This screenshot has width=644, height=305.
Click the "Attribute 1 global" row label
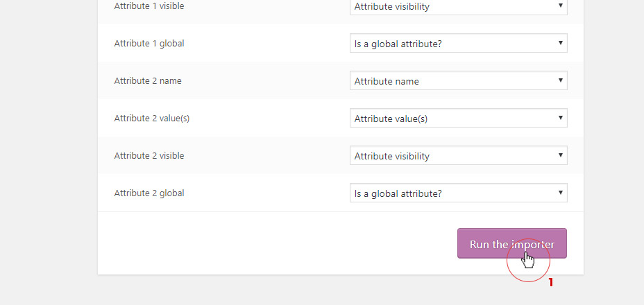(x=149, y=43)
